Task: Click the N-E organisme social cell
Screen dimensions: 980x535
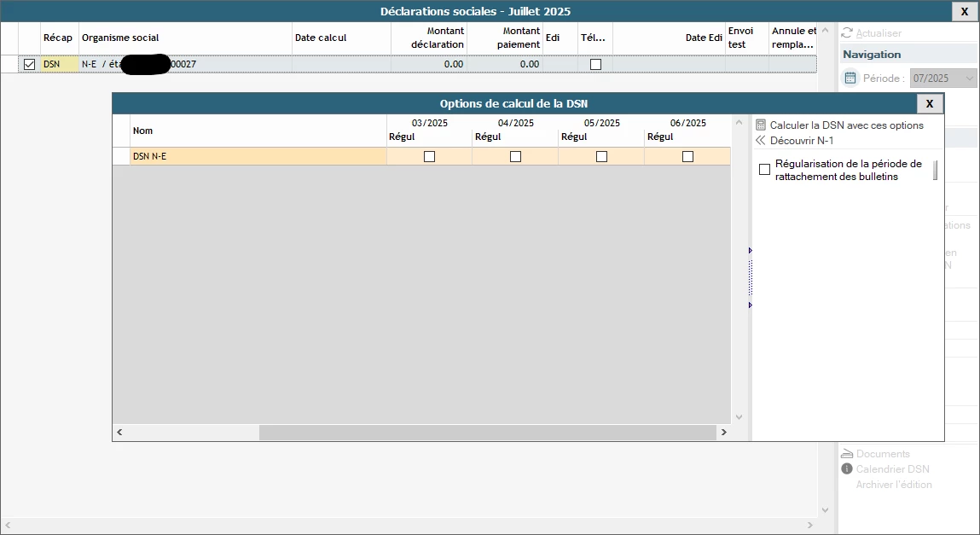Action: click(x=186, y=64)
